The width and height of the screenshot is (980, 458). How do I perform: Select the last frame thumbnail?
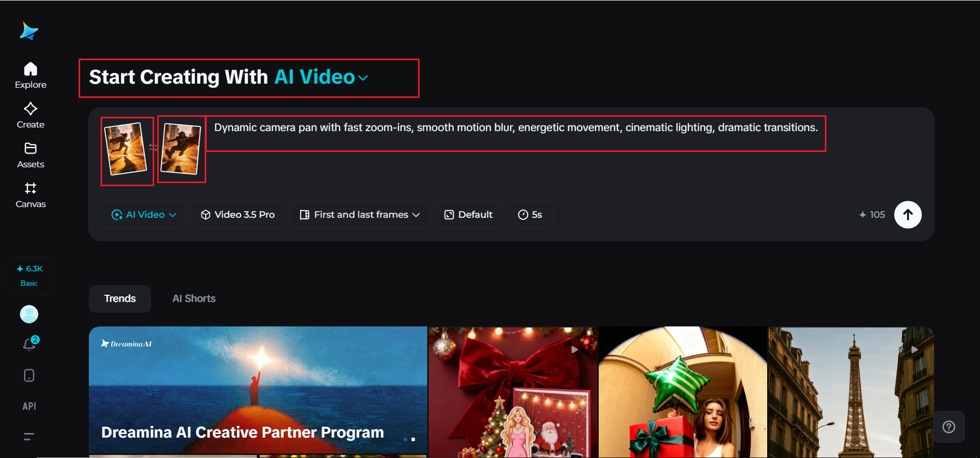(181, 149)
